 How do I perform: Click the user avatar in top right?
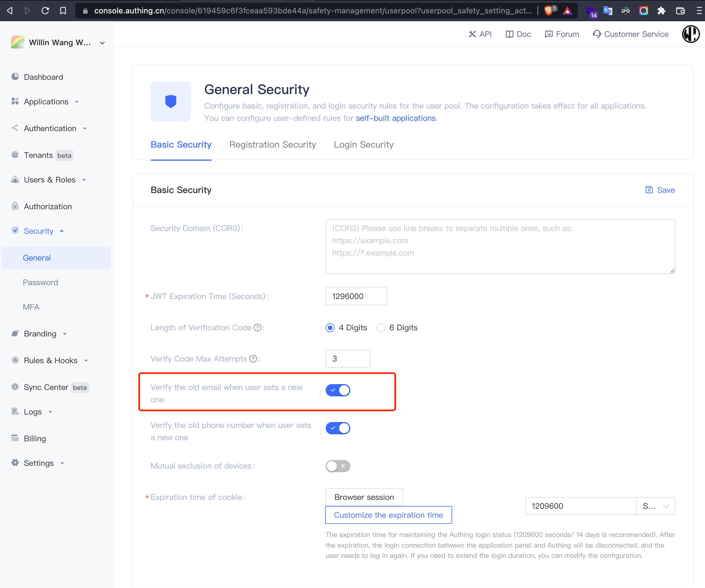pos(690,34)
